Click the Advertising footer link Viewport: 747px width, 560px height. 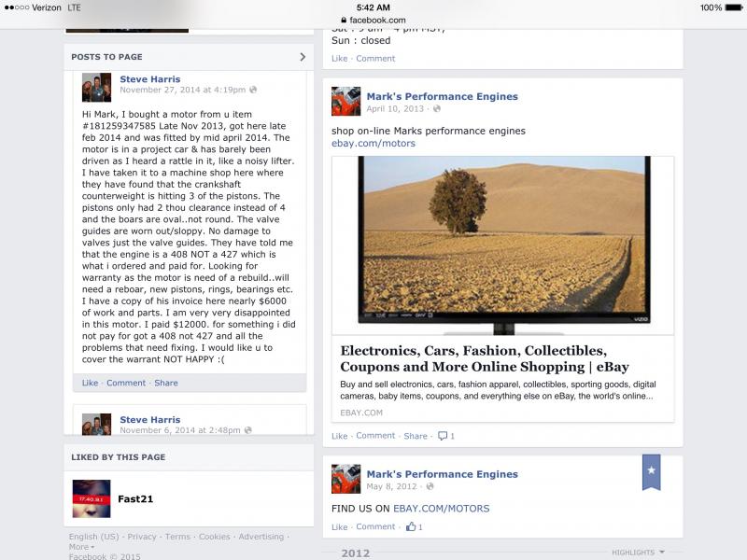[261, 537]
